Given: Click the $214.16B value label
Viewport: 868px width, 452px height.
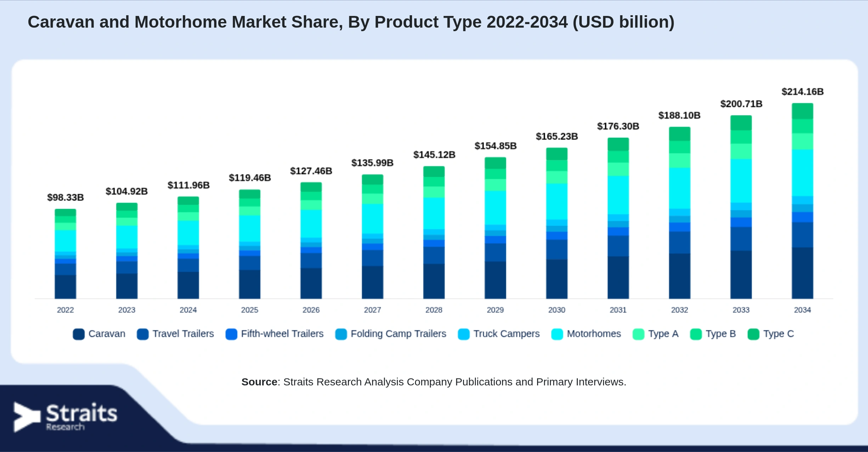Looking at the screenshot, I should pos(802,92).
